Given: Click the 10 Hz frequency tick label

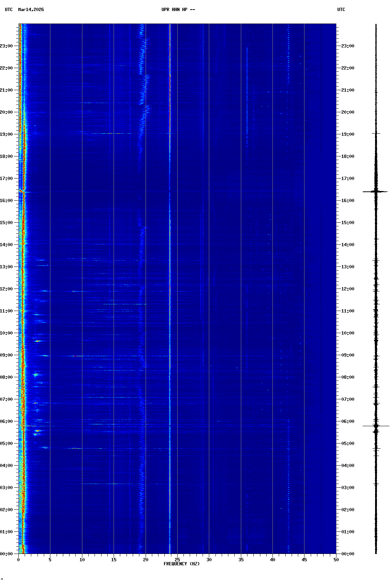Looking at the screenshot, I should pyautogui.click(x=82, y=560).
